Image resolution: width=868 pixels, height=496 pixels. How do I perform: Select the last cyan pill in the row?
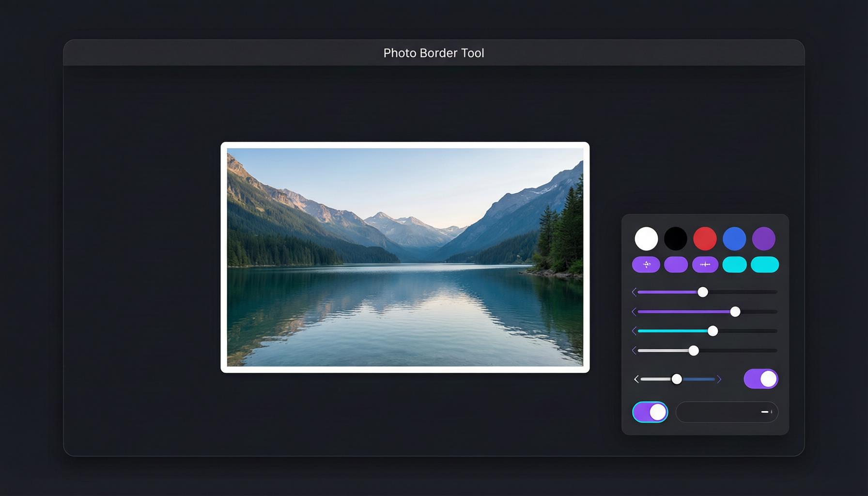point(765,264)
